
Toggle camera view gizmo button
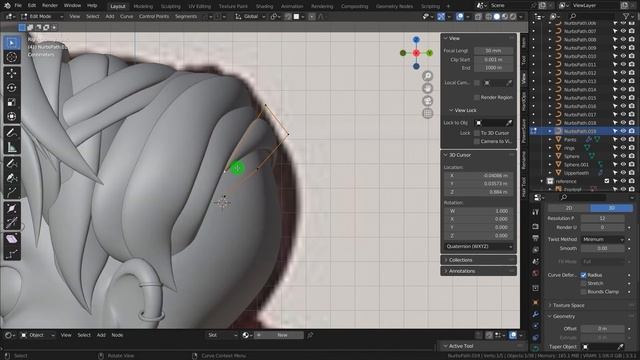pyautogui.click(x=427, y=101)
